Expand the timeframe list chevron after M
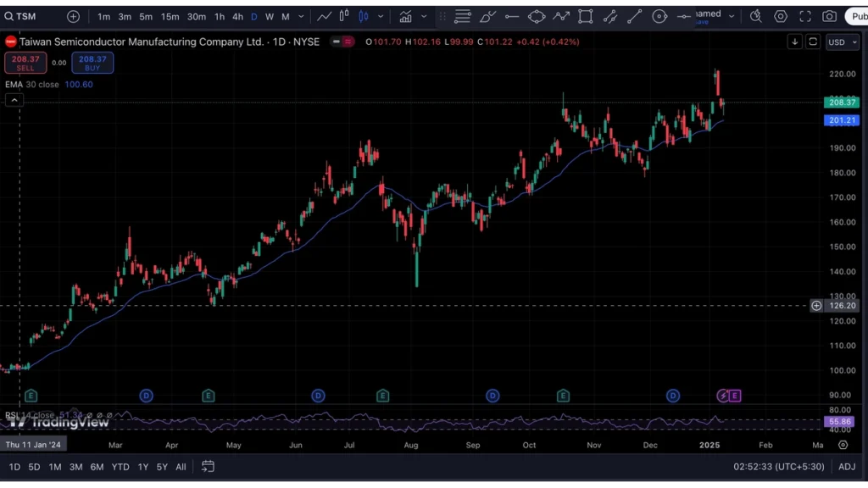Viewport: 868px width, 488px height. click(301, 17)
